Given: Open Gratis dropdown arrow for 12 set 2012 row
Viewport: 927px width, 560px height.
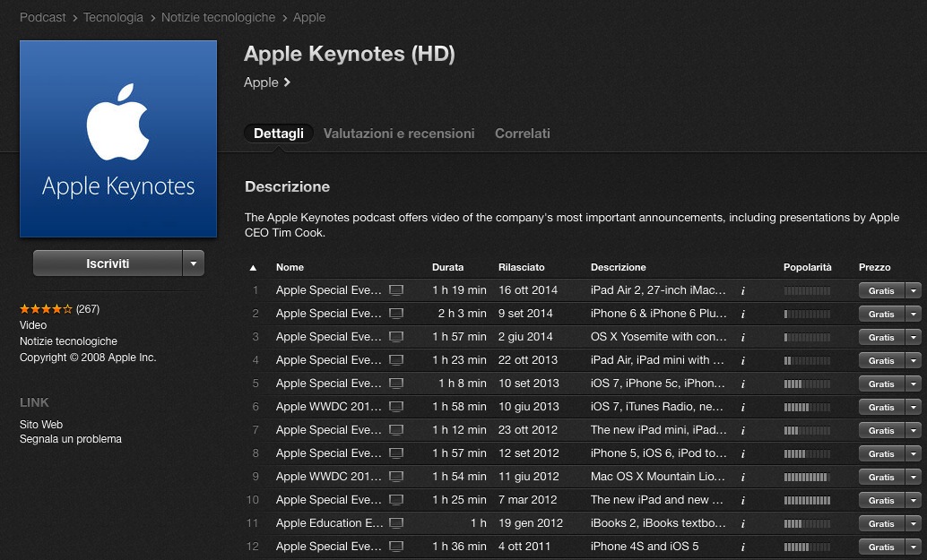Looking at the screenshot, I should (914, 453).
